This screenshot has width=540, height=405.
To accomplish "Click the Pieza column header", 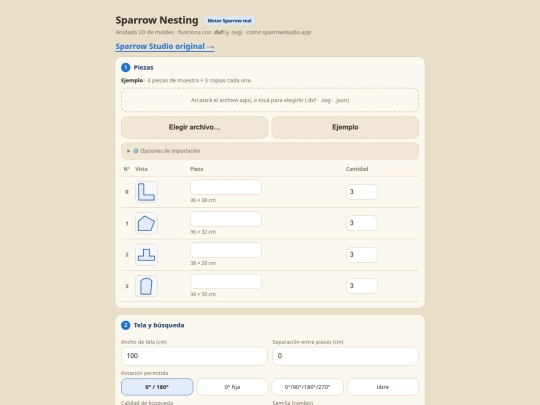I will [197, 169].
